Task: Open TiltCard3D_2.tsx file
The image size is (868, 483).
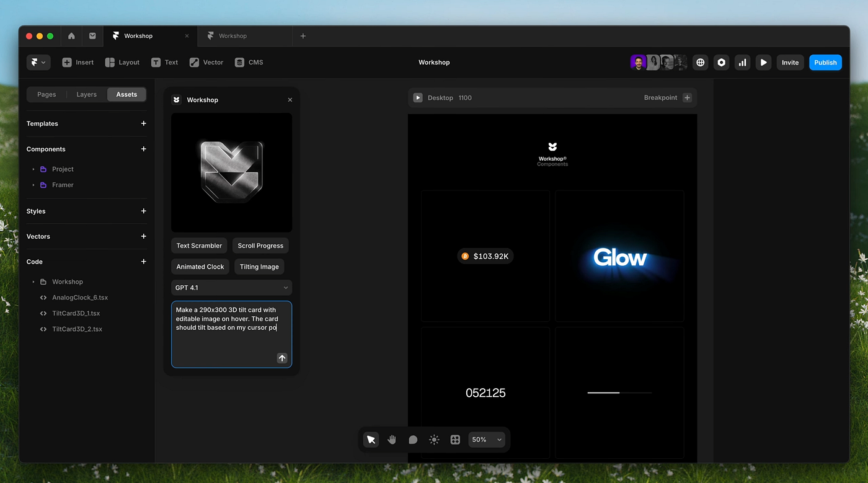Action: click(x=77, y=329)
